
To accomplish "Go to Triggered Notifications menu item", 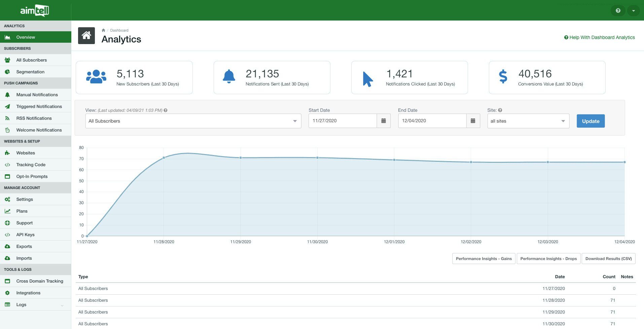I will point(39,107).
